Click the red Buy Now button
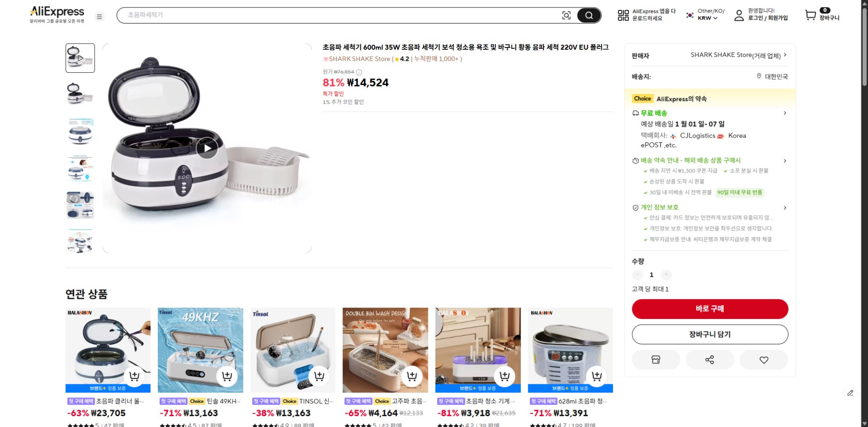The width and height of the screenshot is (868, 427). point(710,309)
